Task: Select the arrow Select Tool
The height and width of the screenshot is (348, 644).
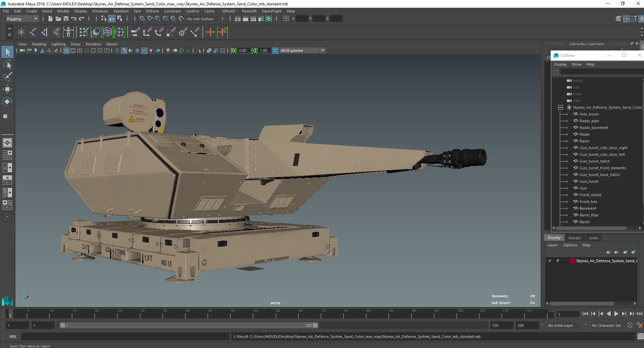Action: (x=7, y=52)
